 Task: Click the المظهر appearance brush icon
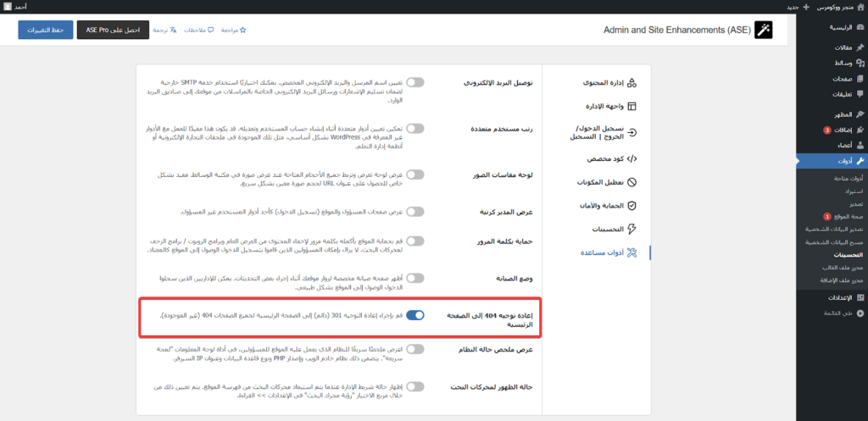click(x=860, y=114)
